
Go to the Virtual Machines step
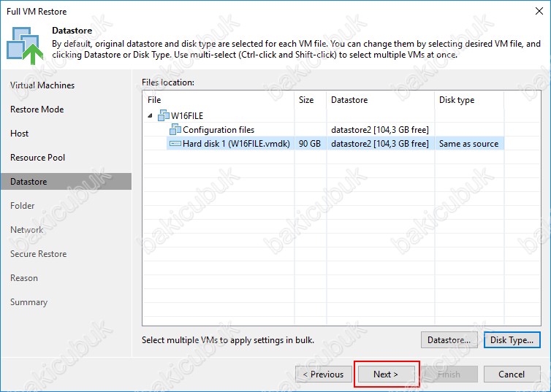point(42,85)
